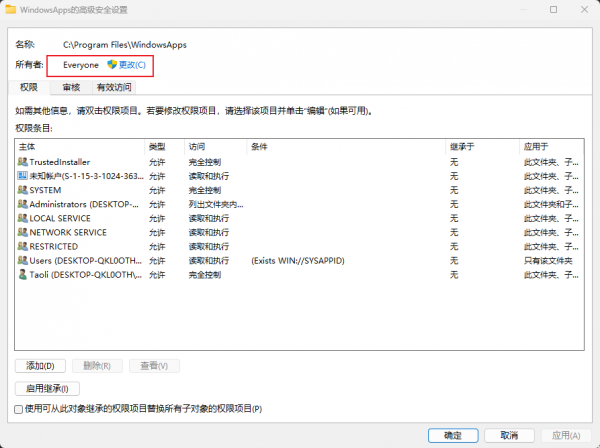The height and width of the screenshot is (448, 600).
Task: Click the C:\Program Files\WindowsApps path text
Action: [125, 45]
